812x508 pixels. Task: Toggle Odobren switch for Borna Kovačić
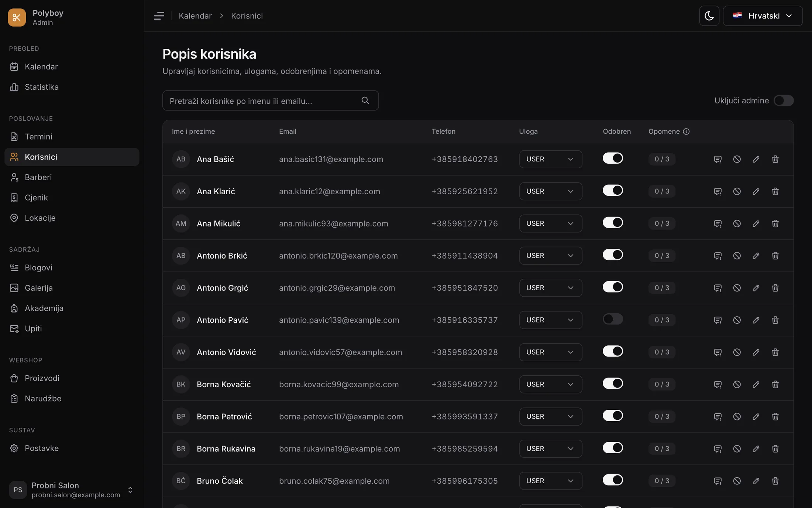coord(613,383)
